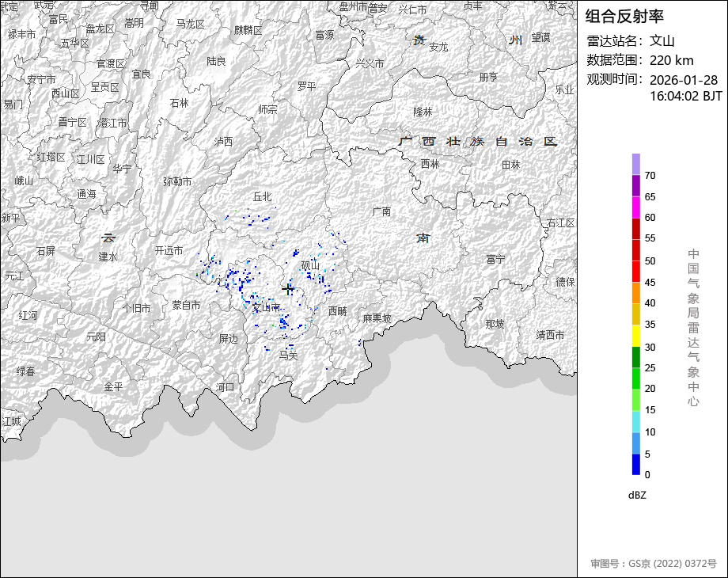Select the light purple top legend swatch
728x578 pixels.
(636, 164)
